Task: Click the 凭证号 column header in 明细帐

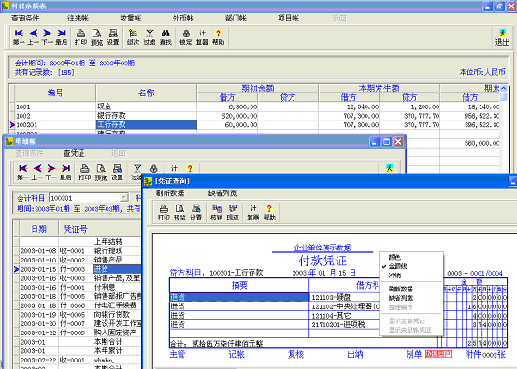Action: [76, 229]
